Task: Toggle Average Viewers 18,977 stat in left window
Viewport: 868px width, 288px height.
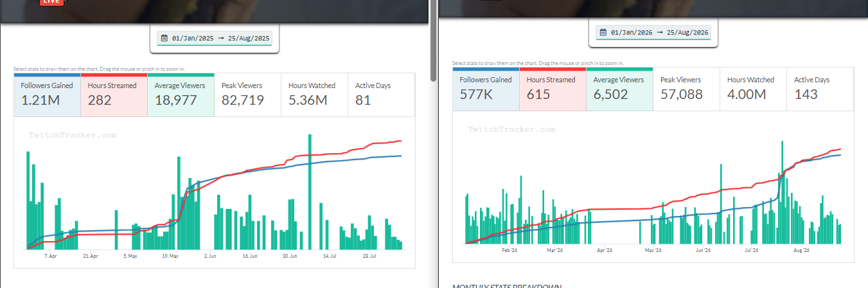Action: click(x=181, y=94)
